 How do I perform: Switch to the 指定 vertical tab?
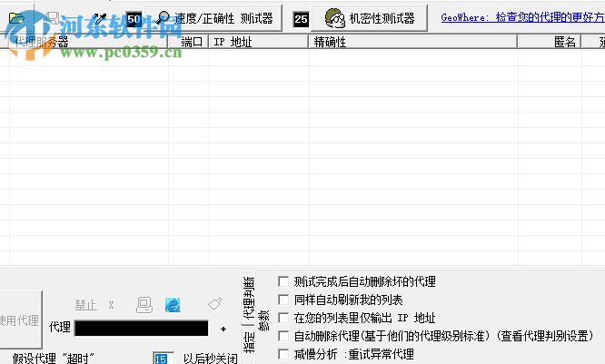(x=249, y=343)
